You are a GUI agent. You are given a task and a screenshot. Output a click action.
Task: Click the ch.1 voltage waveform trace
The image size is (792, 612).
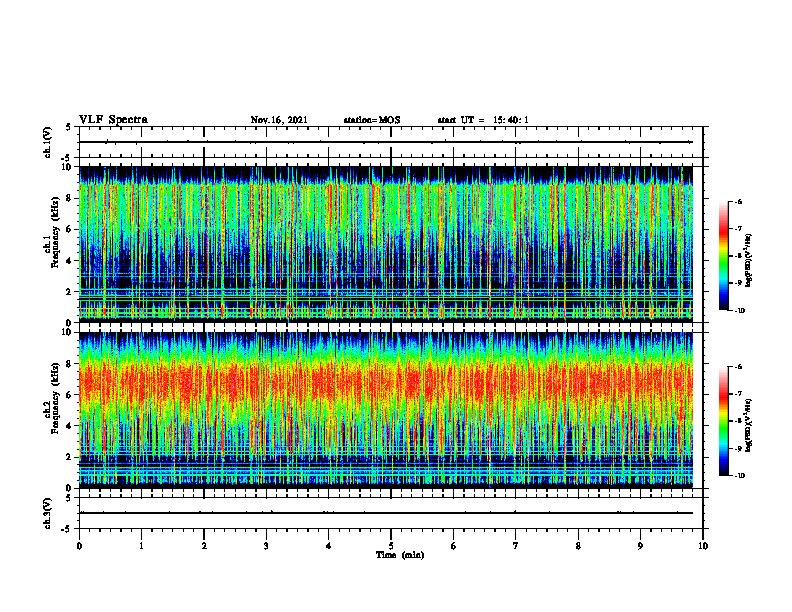pos(386,142)
